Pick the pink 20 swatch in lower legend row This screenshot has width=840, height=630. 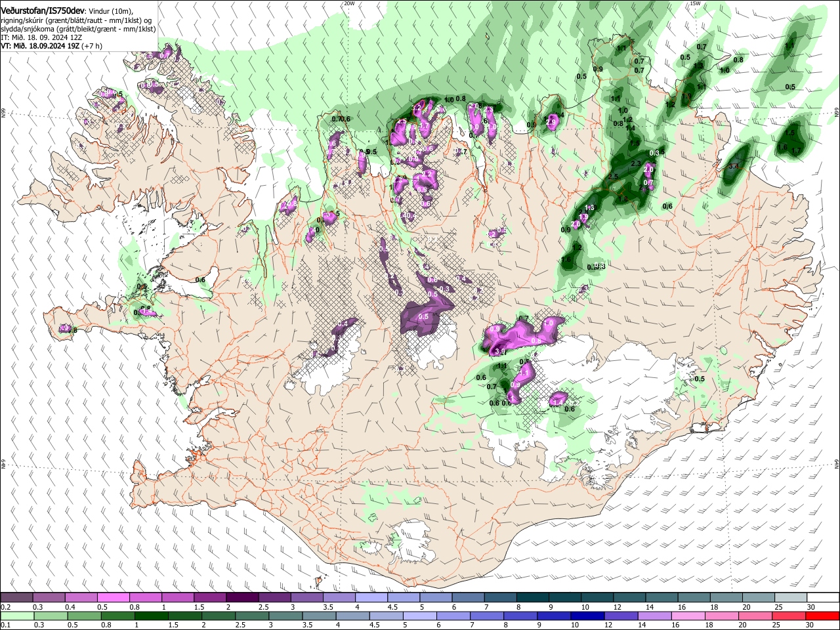(x=755, y=616)
